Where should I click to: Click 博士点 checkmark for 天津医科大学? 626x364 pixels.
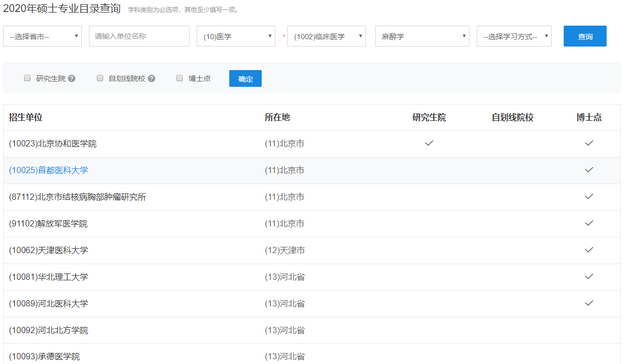(589, 250)
